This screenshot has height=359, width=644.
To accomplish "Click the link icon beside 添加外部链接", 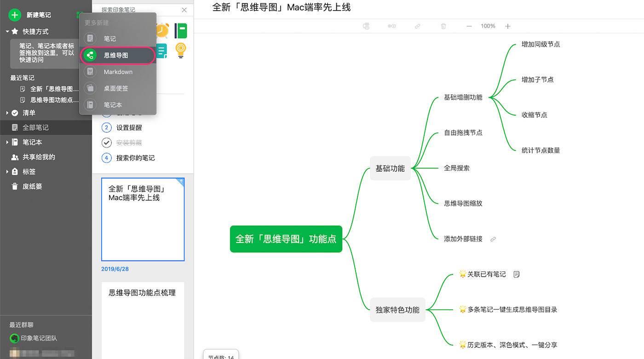I will coord(493,239).
